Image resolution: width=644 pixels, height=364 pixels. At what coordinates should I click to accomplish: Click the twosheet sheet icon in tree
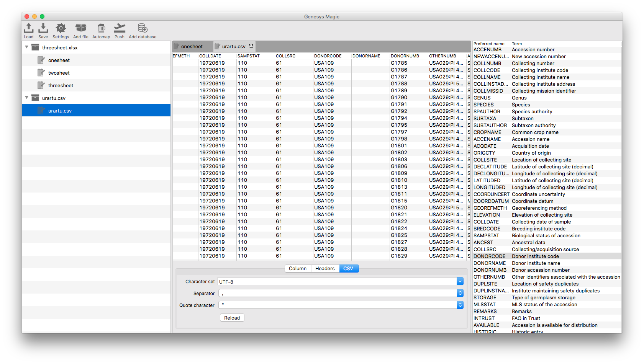tap(41, 73)
